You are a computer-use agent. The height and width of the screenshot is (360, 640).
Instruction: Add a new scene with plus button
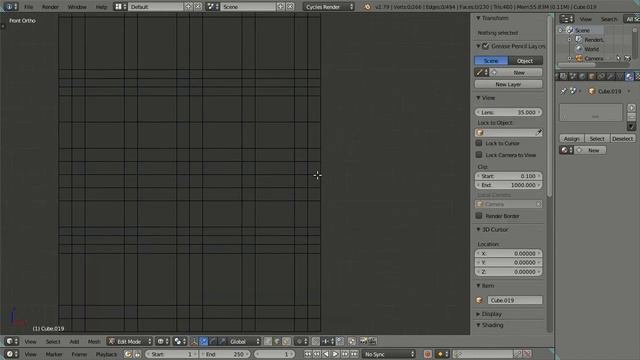pos(281,7)
